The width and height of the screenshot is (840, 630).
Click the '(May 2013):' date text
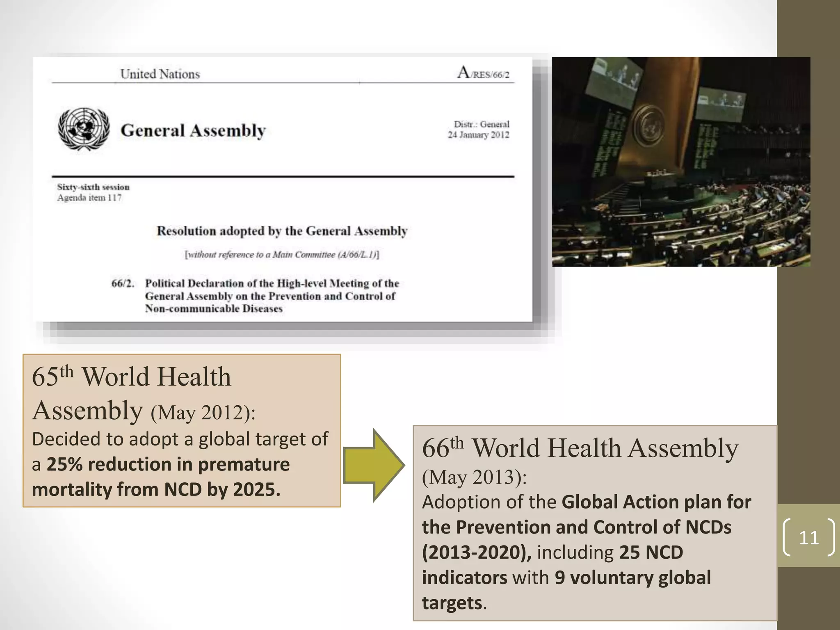(475, 477)
